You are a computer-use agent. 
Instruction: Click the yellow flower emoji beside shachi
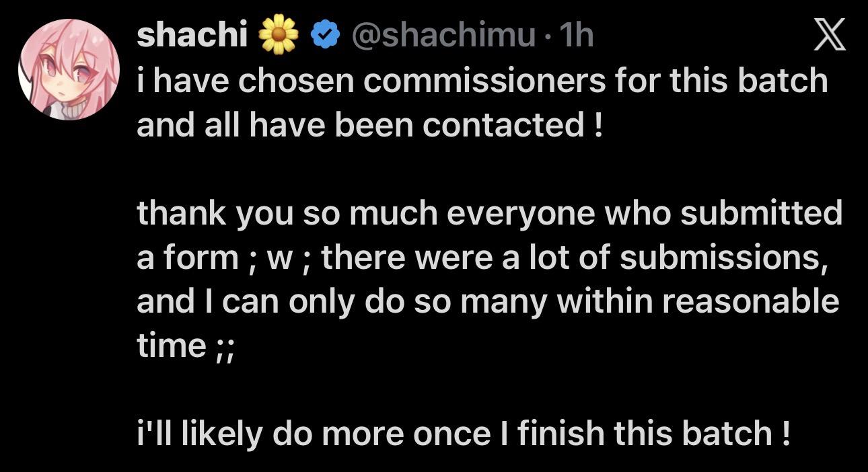point(278,35)
